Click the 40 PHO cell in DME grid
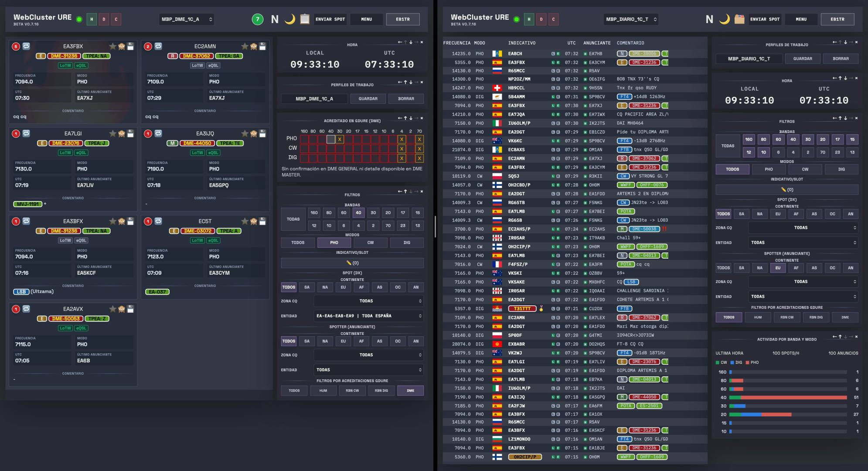Image resolution: width=868 pixels, height=471 pixels. (x=331, y=139)
